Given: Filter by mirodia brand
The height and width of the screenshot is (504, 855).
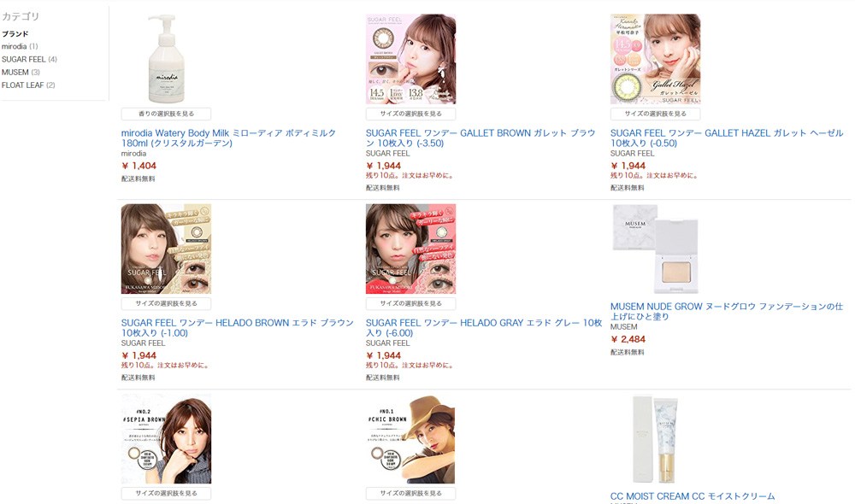Looking at the screenshot, I should click(x=20, y=46).
